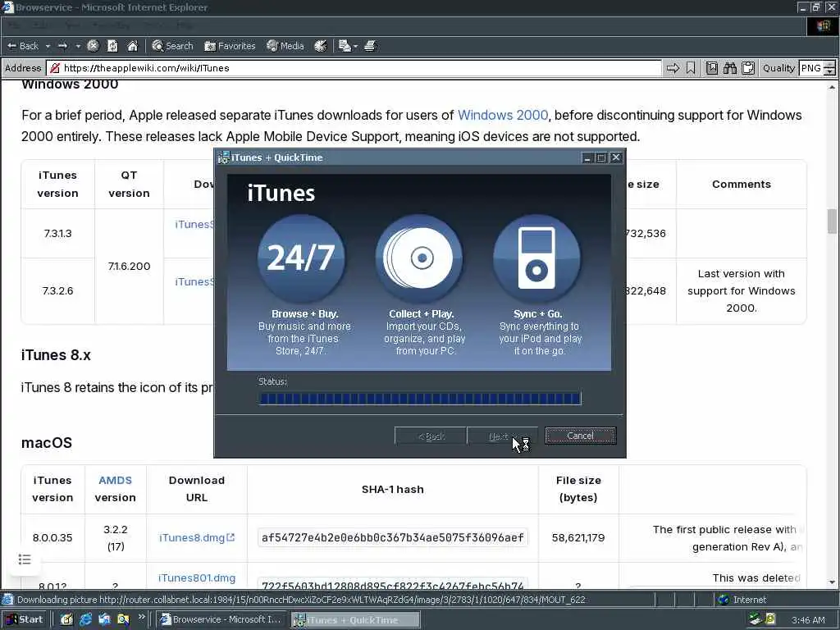Click the address bar URL field
The image size is (840, 630).
354,68
